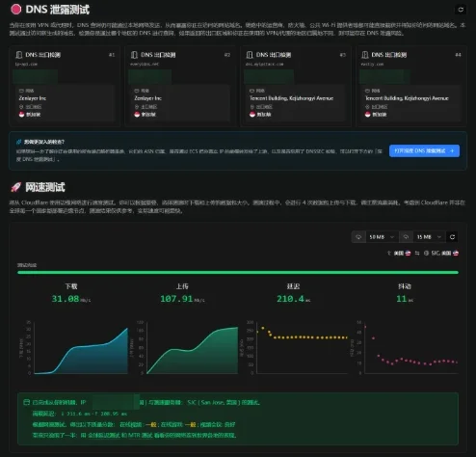Click the swap arrows icon between locations
Viewport: 476px width, 457px height.
click(x=417, y=254)
